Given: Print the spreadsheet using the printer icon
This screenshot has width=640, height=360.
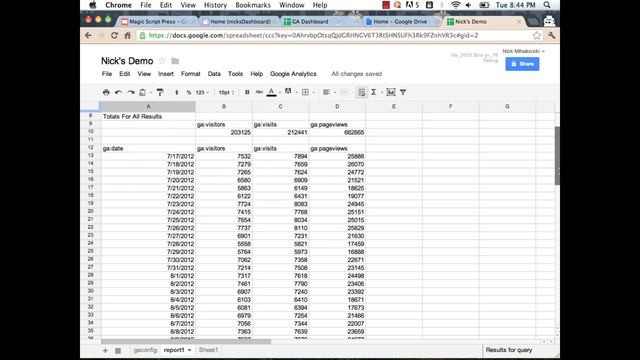Looking at the screenshot, I should [106, 92].
